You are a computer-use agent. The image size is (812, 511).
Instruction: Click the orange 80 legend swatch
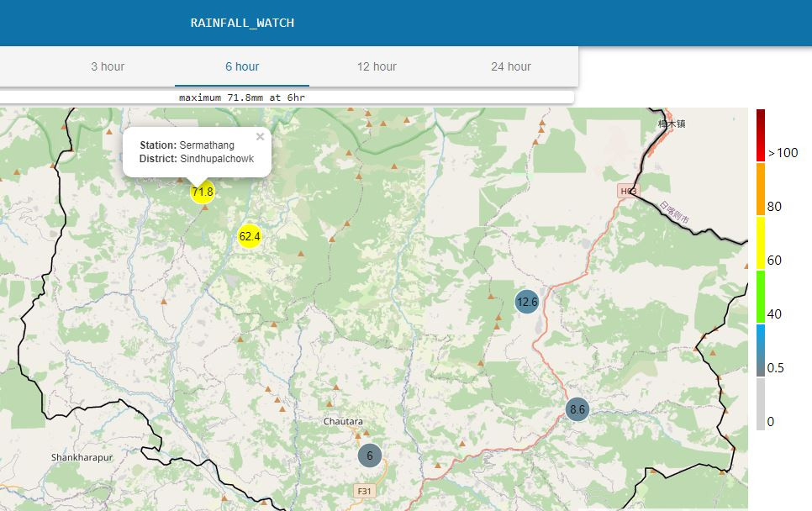click(760, 189)
